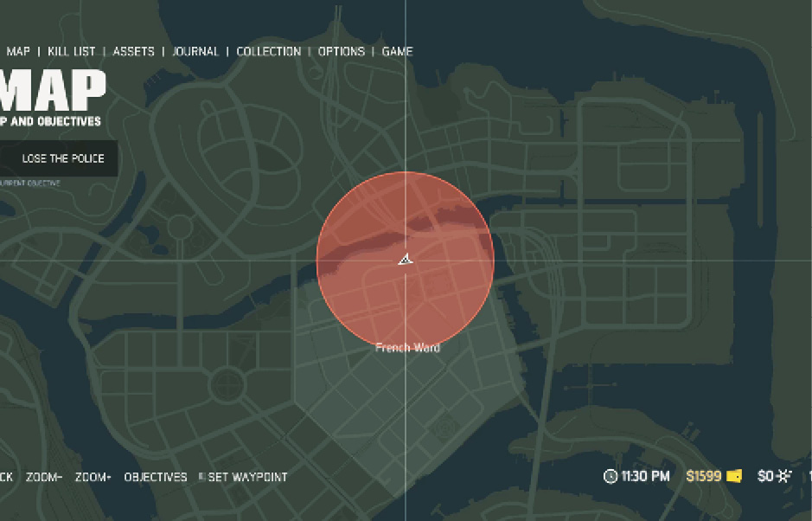Click the small icon before SET WAYPOINT

[x=202, y=476]
